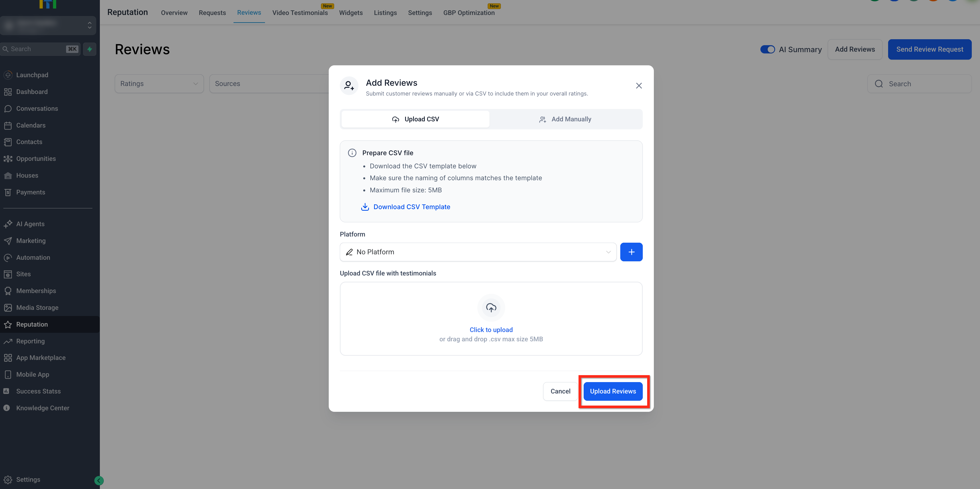Click the cloud upload icon in dropzone
Viewport: 980px width, 489px height.
pos(491,307)
